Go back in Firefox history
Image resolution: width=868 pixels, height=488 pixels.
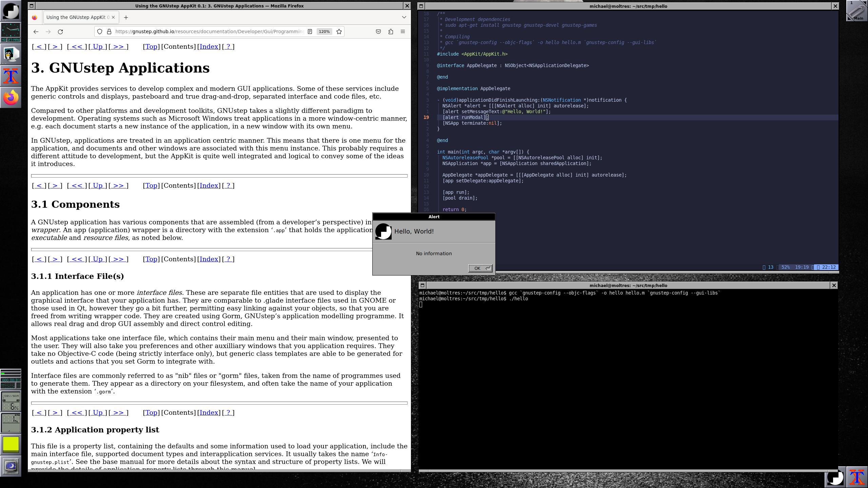tap(36, 32)
